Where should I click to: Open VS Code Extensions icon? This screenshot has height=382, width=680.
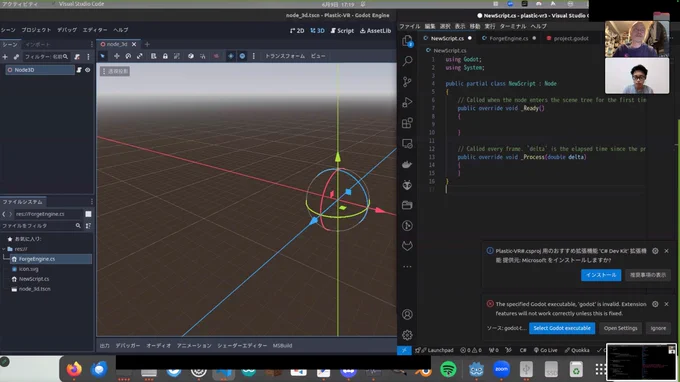[407, 123]
